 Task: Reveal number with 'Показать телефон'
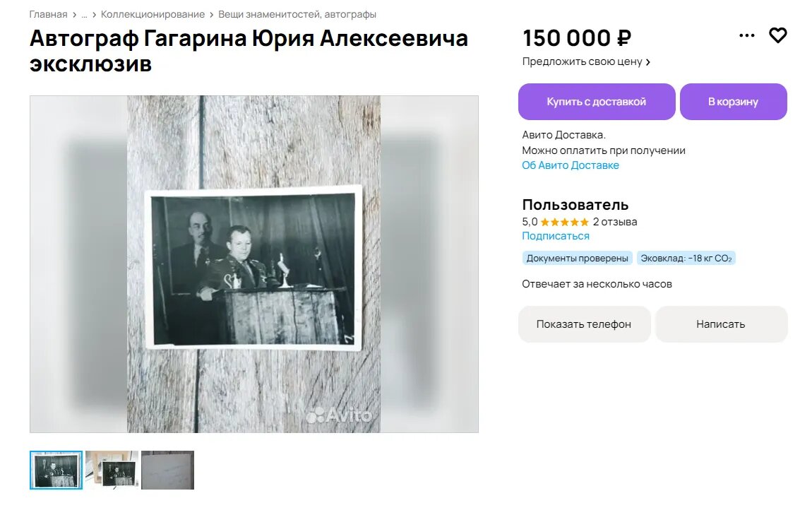(x=584, y=324)
